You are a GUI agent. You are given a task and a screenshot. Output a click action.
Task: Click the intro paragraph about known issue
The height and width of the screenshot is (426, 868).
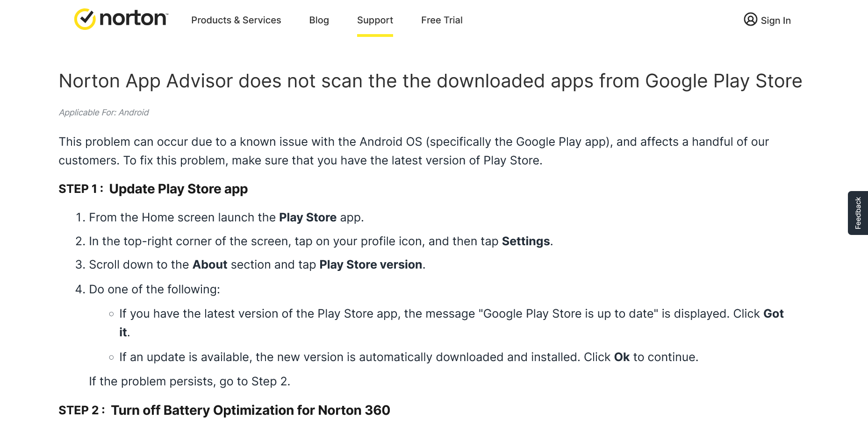point(414,151)
